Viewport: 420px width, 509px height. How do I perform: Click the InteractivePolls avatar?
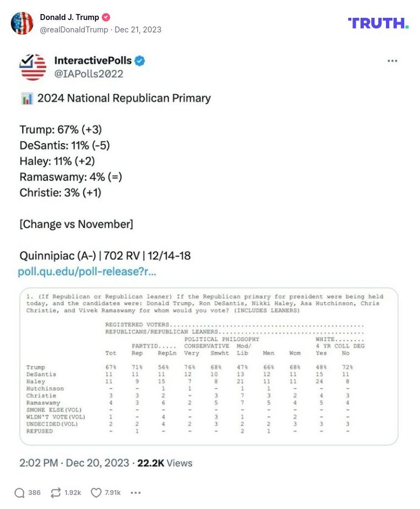pos(31,65)
